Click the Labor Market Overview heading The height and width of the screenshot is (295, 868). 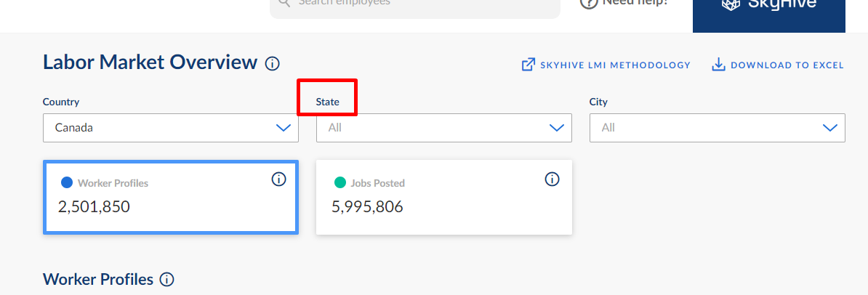[x=150, y=62]
